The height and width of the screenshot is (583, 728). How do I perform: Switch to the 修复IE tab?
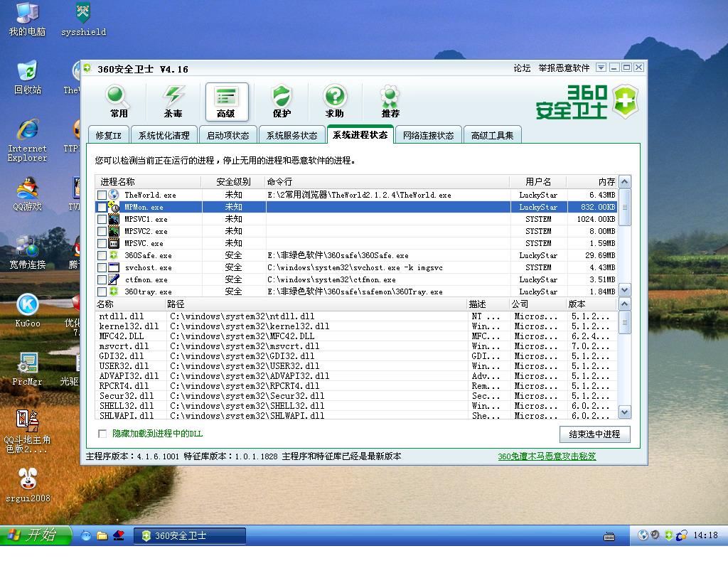109,135
